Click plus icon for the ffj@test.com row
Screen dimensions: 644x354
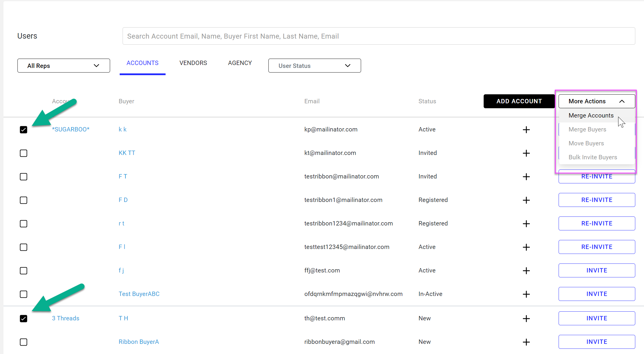[526, 271]
